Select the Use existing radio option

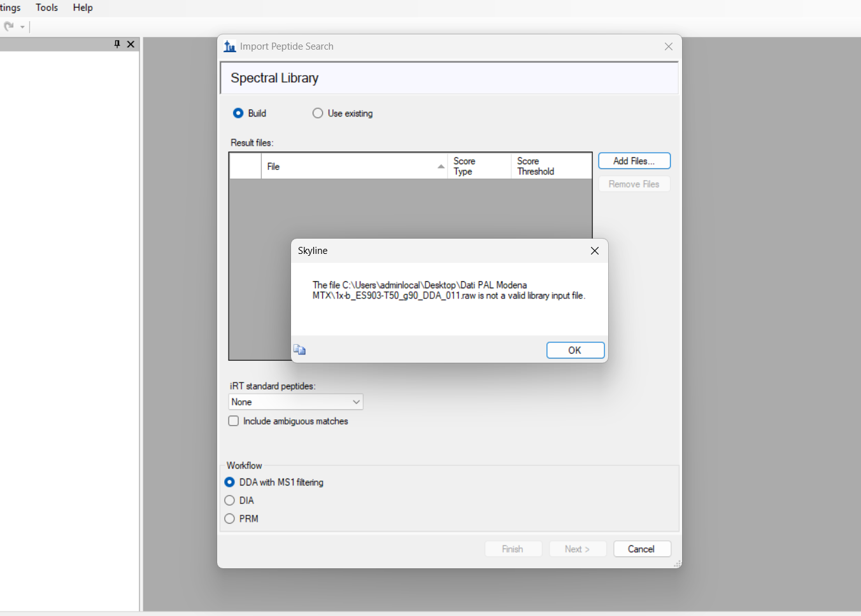(318, 113)
